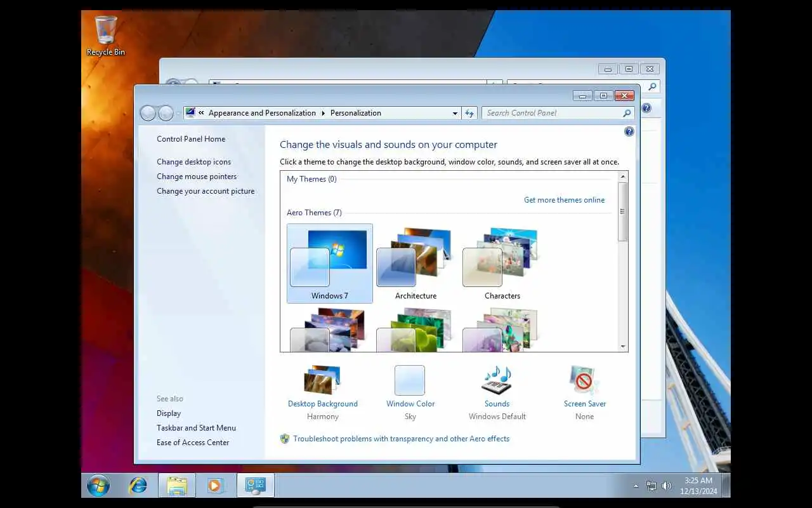The width and height of the screenshot is (812, 508).
Task: Click the double chevron in address bar
Action: [x=201, y=113]
